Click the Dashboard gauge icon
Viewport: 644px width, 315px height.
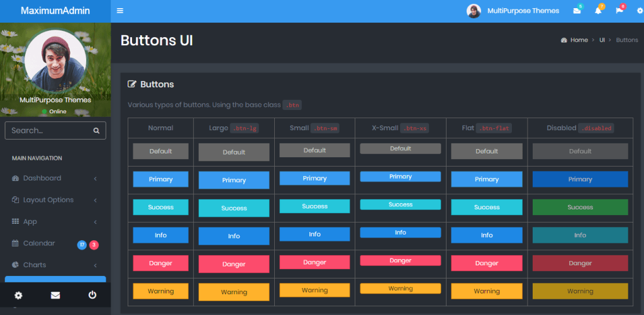[16, 178]
